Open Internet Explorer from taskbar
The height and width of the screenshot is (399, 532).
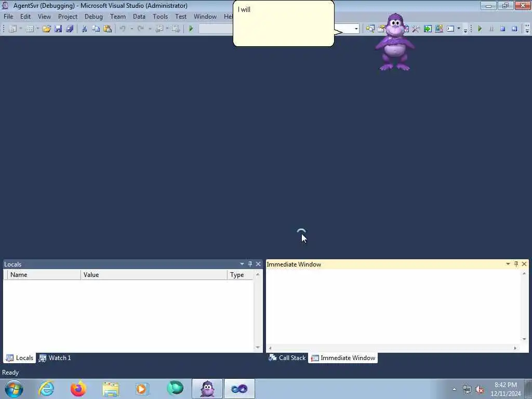46,389
